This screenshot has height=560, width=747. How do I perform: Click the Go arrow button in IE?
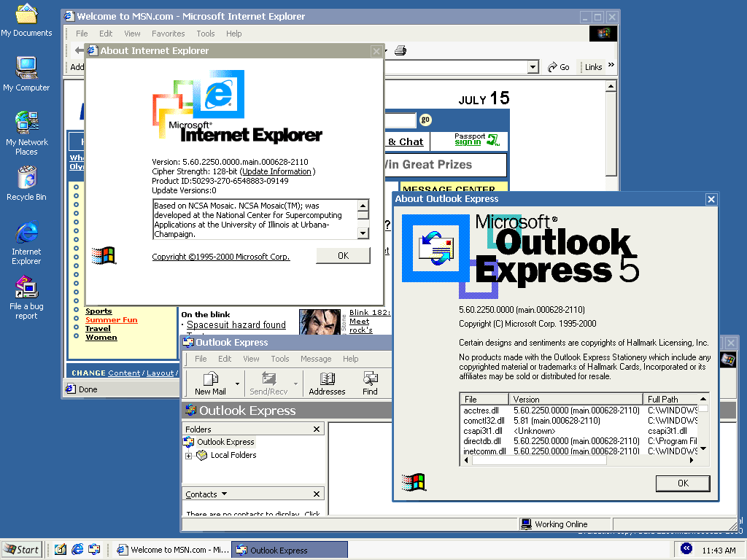click(558, 66)
